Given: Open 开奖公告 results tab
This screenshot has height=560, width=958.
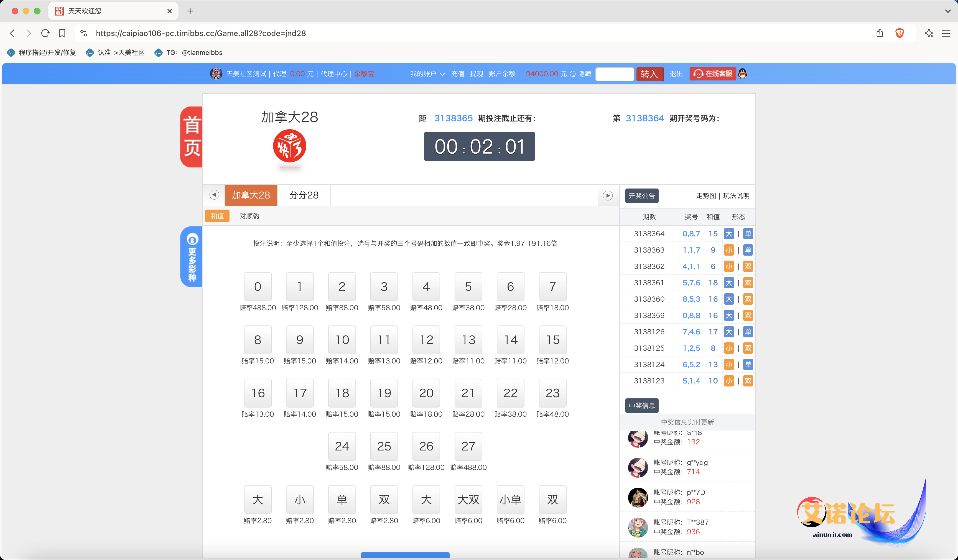Looking at the screenshot, I should point(642,196).
